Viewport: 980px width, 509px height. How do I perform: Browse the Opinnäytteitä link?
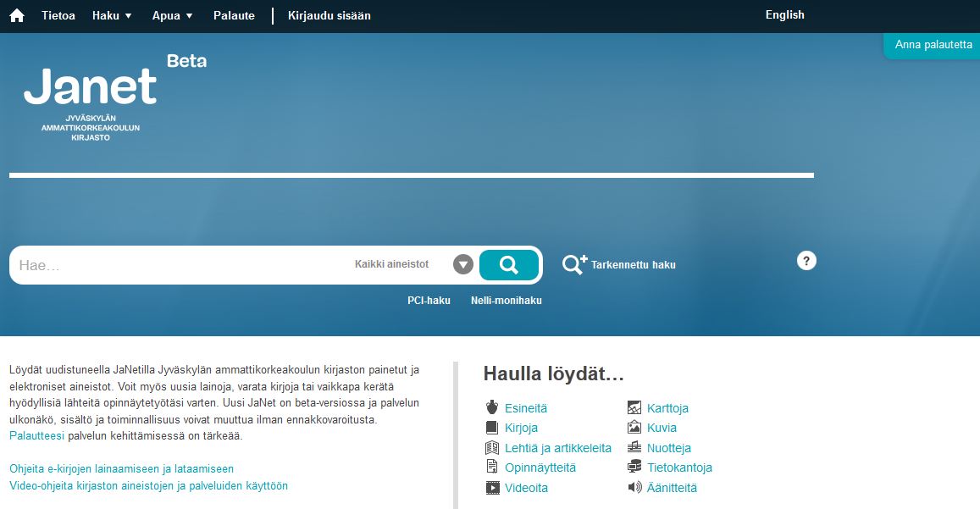pos(540,468)
